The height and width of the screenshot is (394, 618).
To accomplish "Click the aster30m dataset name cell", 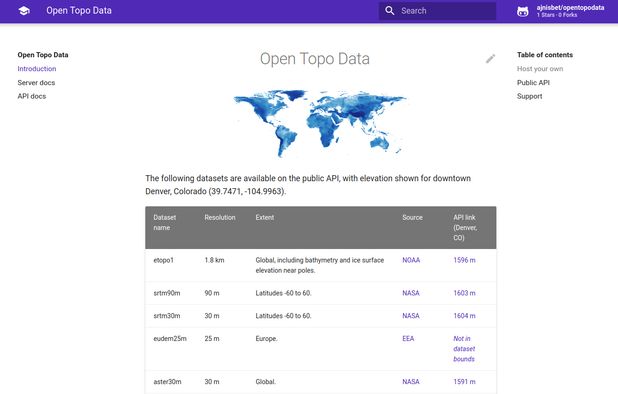I will coord(168,381).
